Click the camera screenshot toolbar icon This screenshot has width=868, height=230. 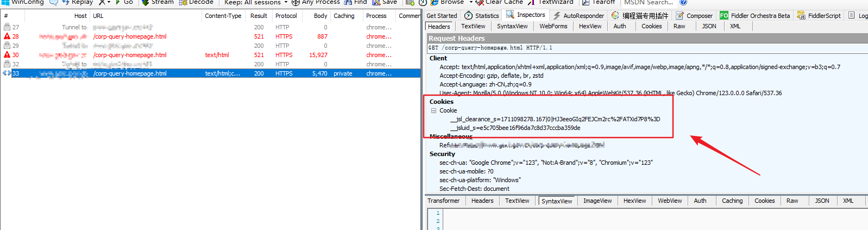pyautogui.click(x=410, y=2)
